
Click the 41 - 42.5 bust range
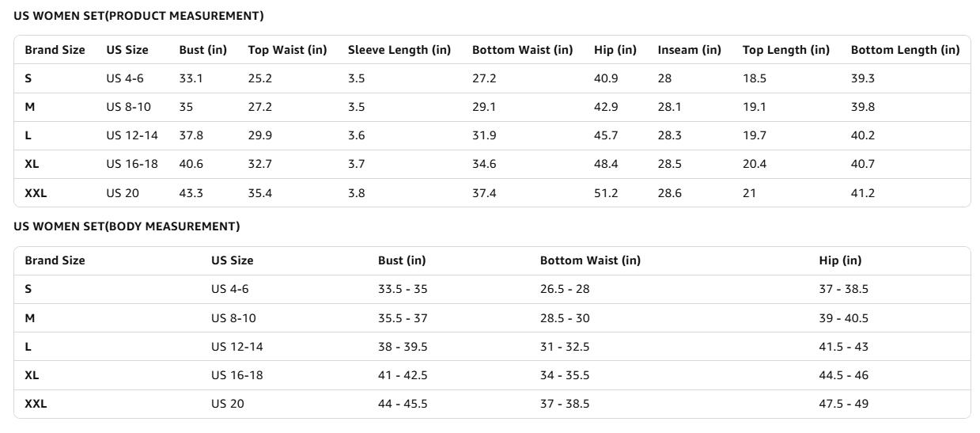(x=403, y=375)
